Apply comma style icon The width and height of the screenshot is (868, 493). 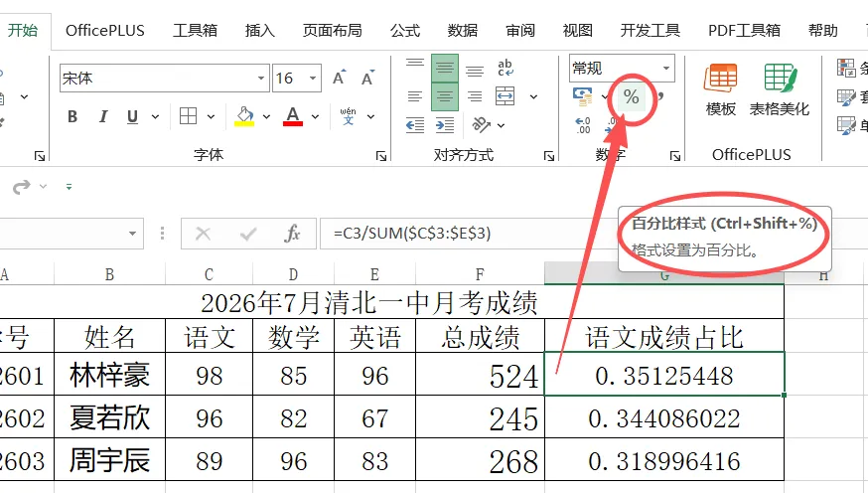click(659, 96)
